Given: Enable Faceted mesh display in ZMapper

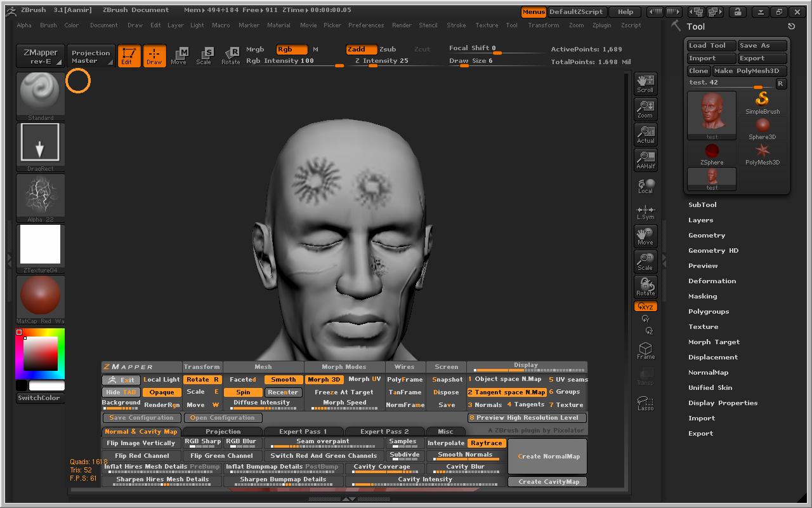Looking at the screenshot, I should [x=243, y=380].
